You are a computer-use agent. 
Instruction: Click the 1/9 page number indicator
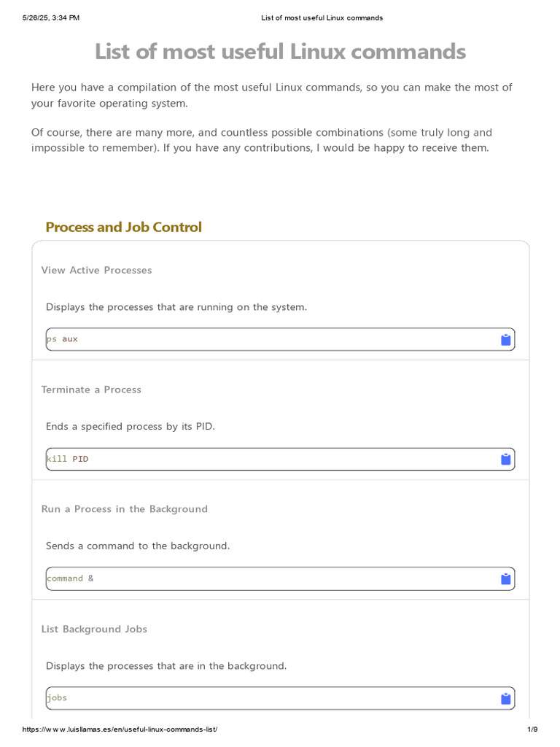[532, 729]
